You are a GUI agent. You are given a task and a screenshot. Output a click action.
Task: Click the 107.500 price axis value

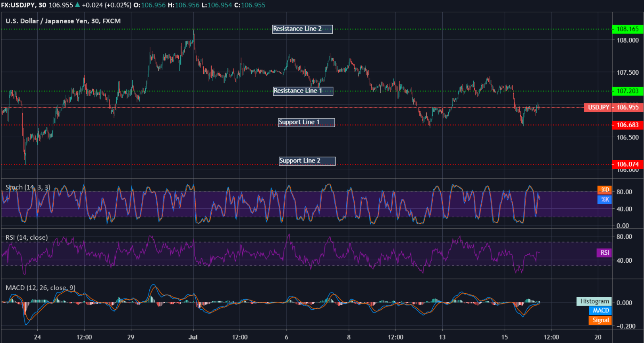click(628, 72)
